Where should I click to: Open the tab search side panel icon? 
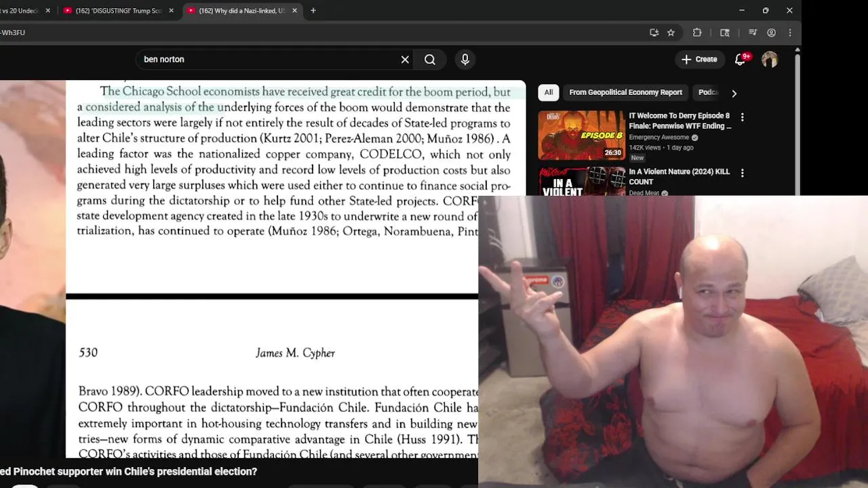(725, 33)
